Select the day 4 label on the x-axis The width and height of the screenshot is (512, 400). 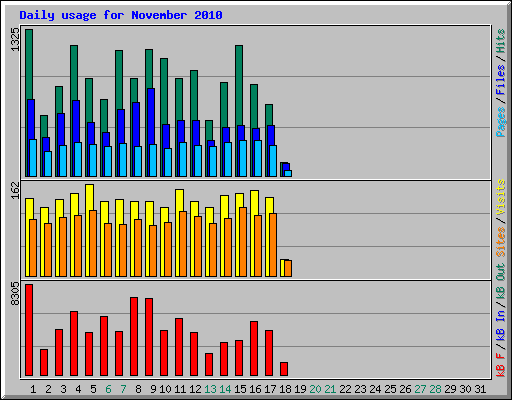point(78,389)
